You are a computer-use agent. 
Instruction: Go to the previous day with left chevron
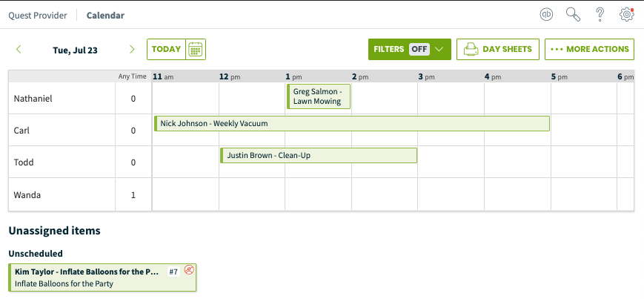pyautogui.click(x=19, y=50)
